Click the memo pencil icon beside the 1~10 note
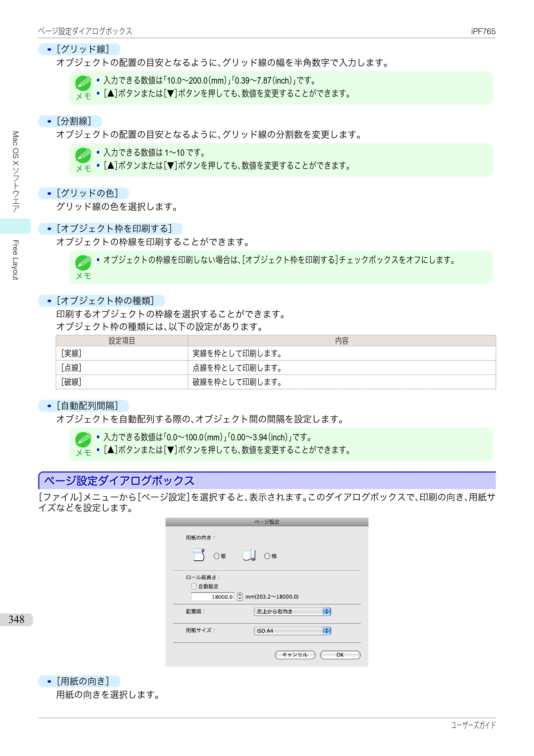The image size is (534, 756). pyautogui.click(x=83, y=156)
